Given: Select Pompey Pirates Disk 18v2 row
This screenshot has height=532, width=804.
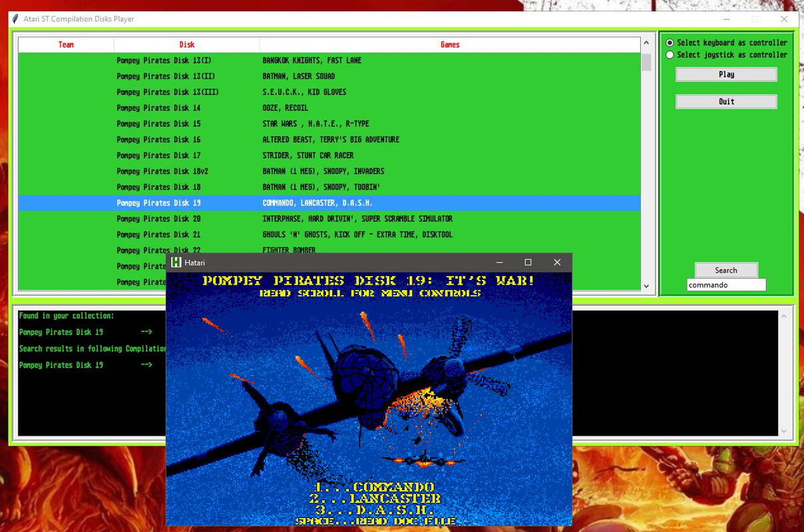Looking at the screenshot, I should point(329,172).
